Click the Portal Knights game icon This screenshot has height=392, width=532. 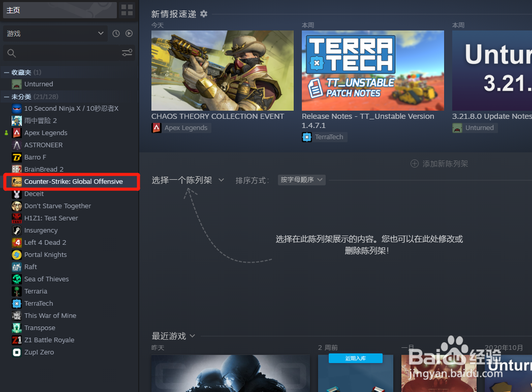click(17, 255)
